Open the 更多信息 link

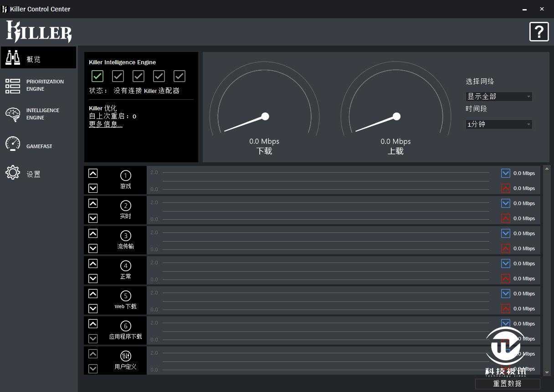[x=106, y=124]
